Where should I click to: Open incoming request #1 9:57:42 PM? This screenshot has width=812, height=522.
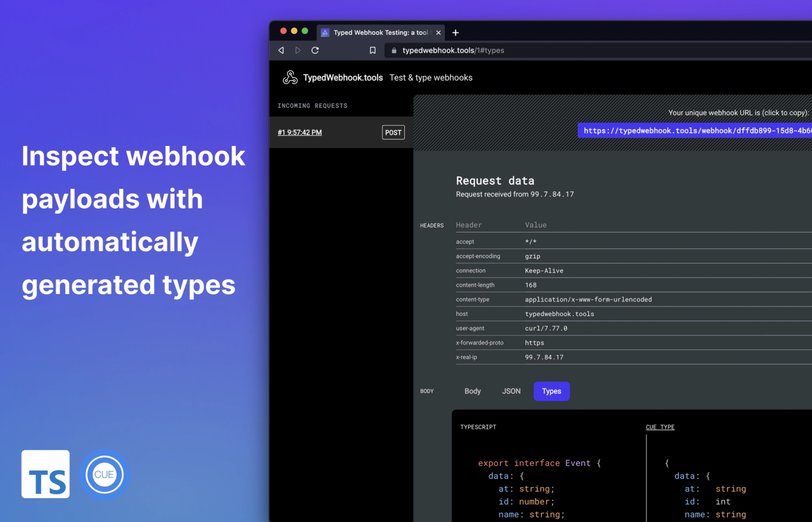pyautogui.click(x=299, y=132)
